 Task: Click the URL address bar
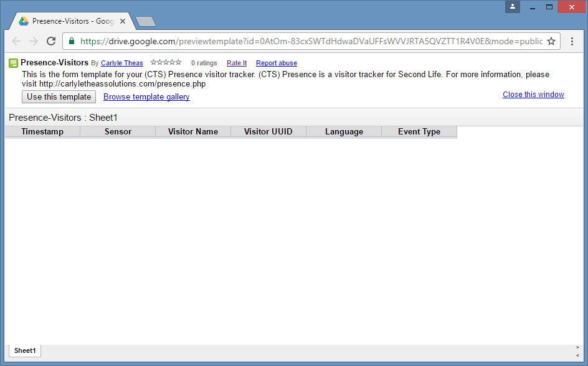tap(305, 41)
